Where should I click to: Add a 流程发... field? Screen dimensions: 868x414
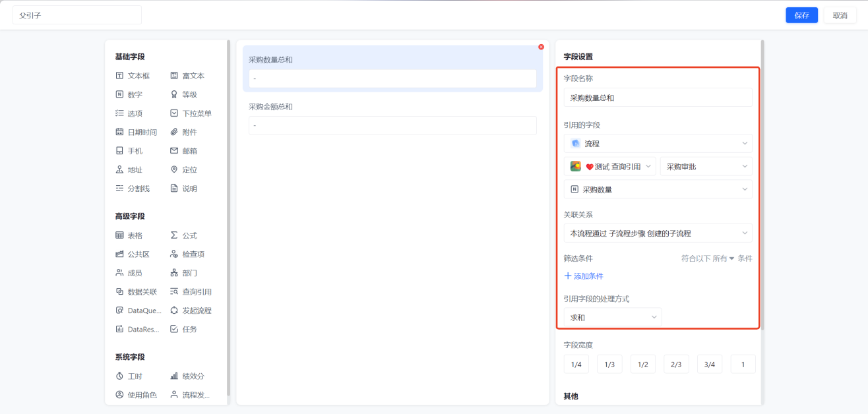pos(191,395)
